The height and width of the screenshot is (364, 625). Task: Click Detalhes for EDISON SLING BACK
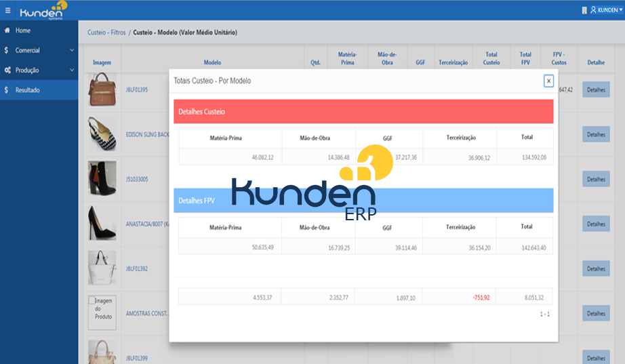pos(596,134)
